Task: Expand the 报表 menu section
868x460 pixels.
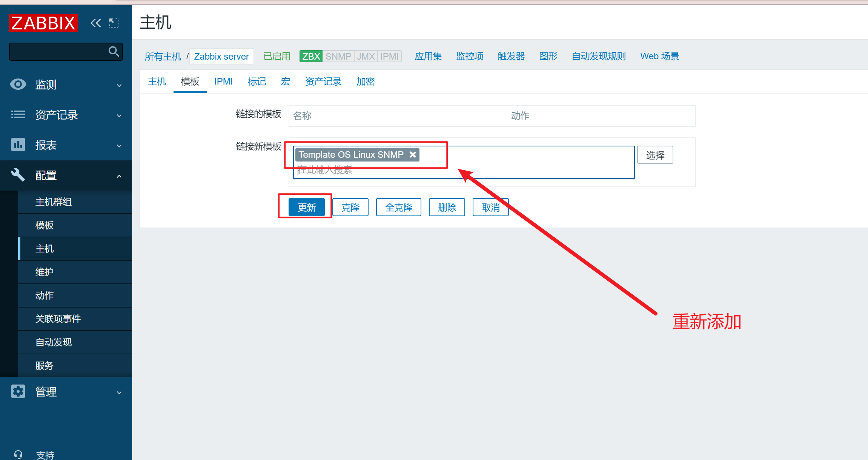Action: tap(66, 145)
